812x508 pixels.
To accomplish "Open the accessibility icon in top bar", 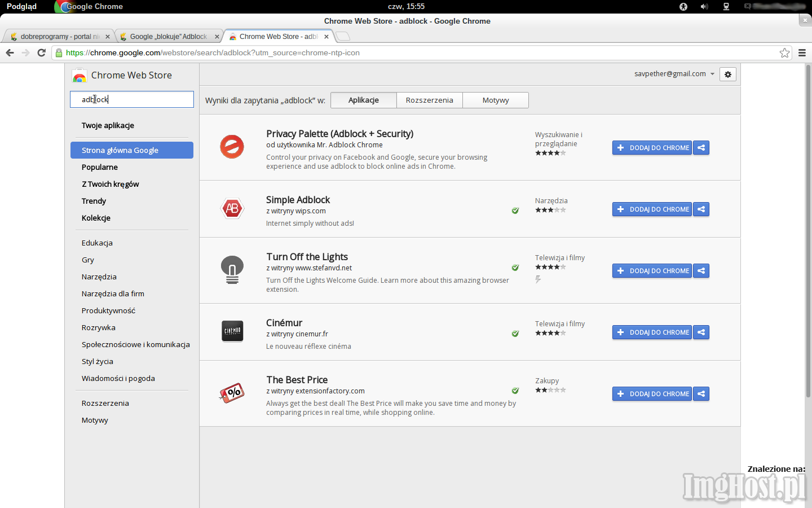I will (x=683, y=6).
